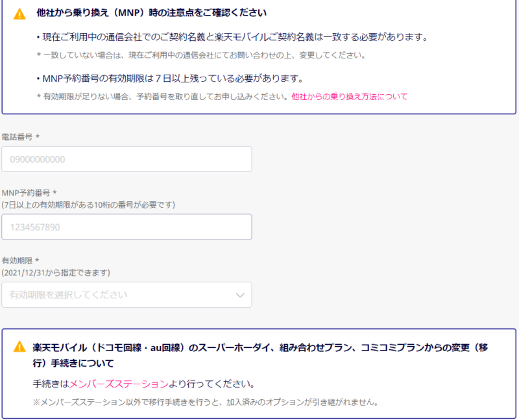519x420 pixels.
Task: Click the 一致していない場合は note text
Action: pos(201,55)
